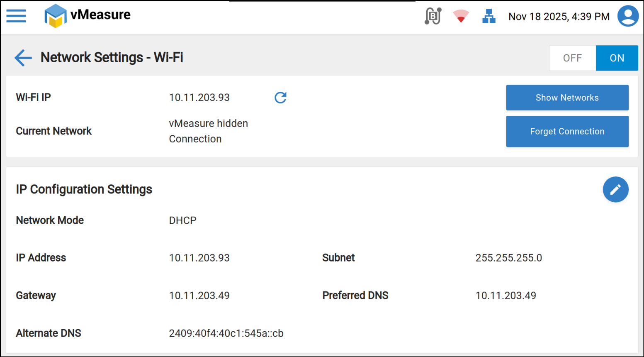The width and height of the screenshot is (644, 357).
Task: Open the hamburger navigation menu
Action: (x=16, y=16)
